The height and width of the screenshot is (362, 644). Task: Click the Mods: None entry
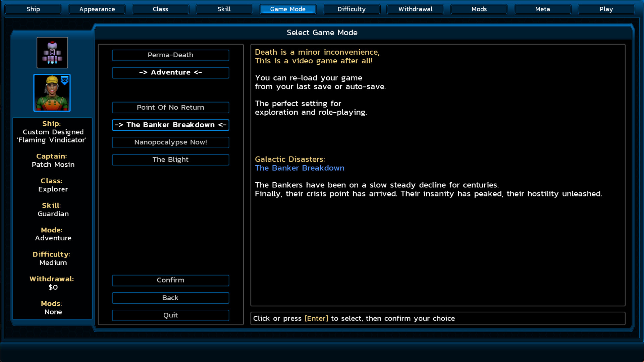tap(53, 312)
